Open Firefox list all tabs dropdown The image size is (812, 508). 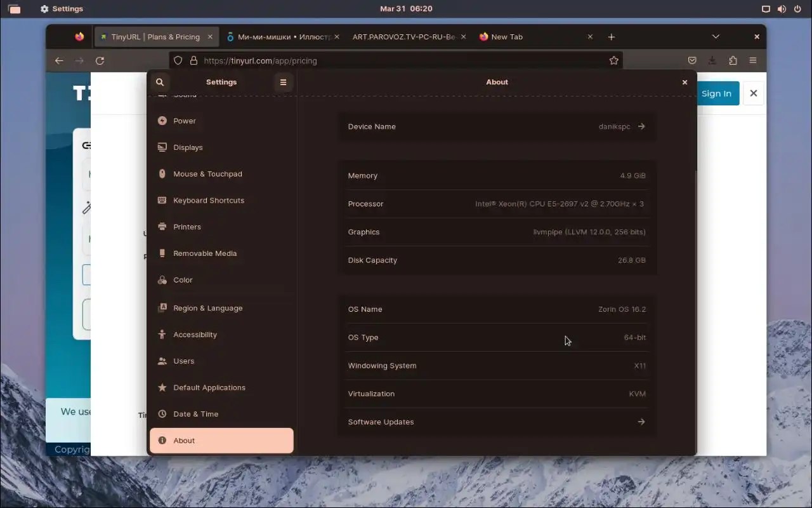point(716,37)
